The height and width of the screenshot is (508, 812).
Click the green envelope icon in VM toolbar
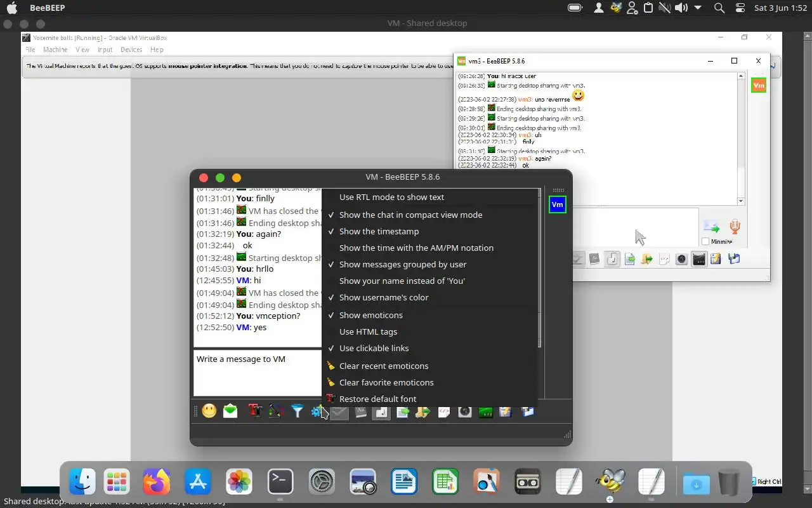(x=230, y=411)
